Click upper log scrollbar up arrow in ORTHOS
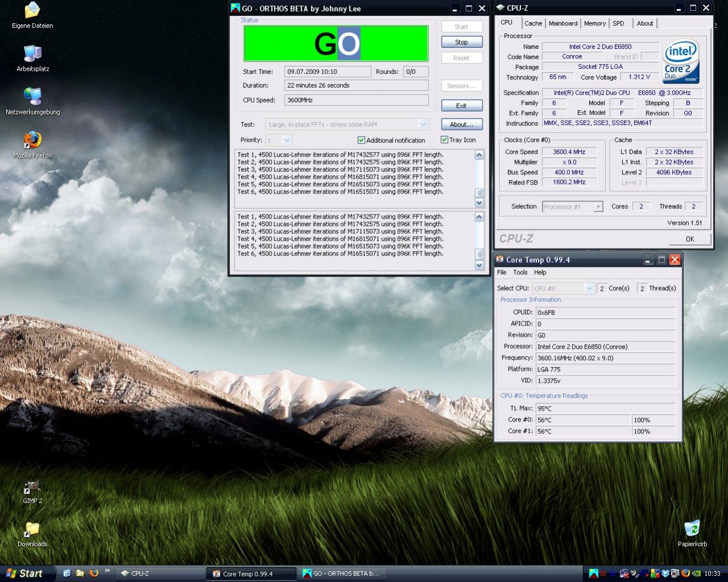The image size is (728, 582). coord(479,155)
